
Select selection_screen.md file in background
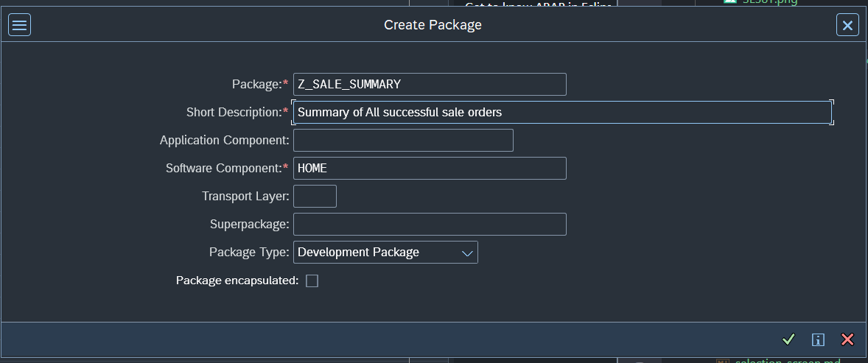point(787,361)
